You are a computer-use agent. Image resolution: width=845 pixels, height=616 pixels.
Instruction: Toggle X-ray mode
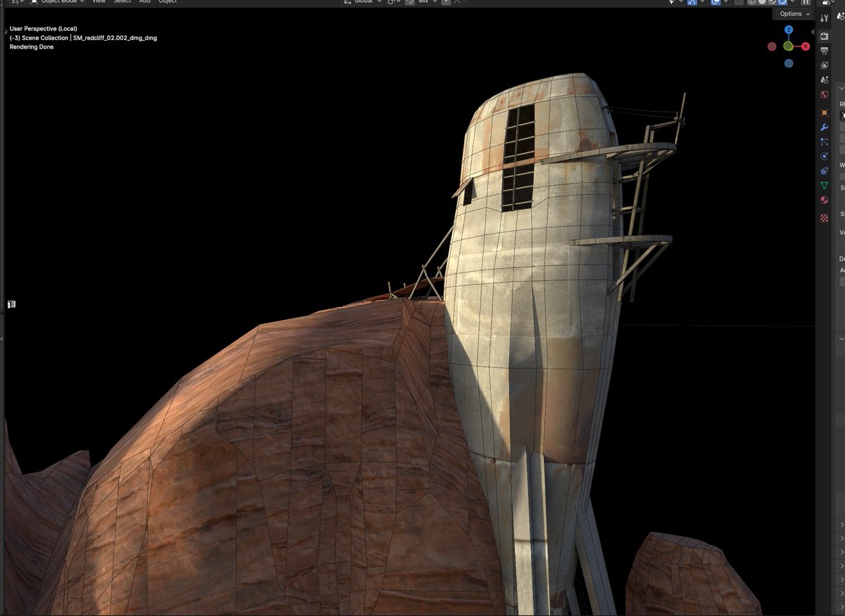pos(737,2)
